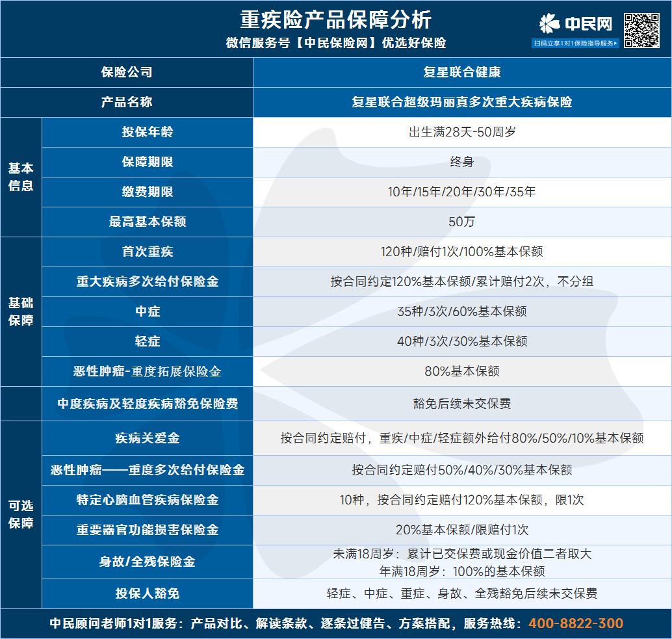Click the footer text 中民顾问老师1对1服务
The width and height of the screenshot is (672, 639).
(x=113, y=623)
